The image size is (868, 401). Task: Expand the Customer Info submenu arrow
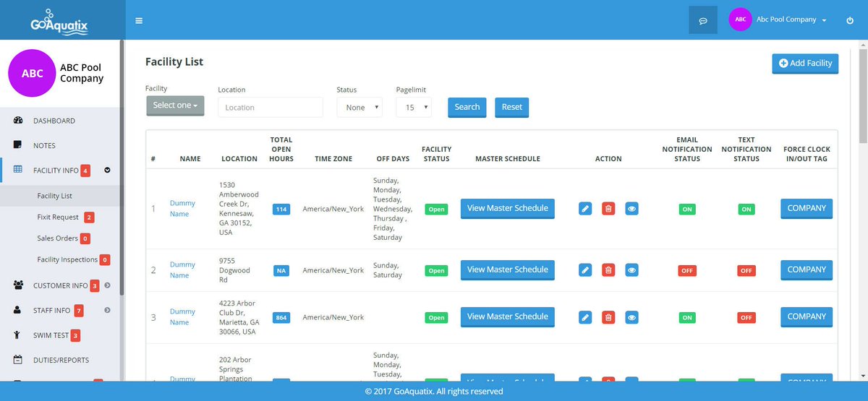(x=107, y=285)
